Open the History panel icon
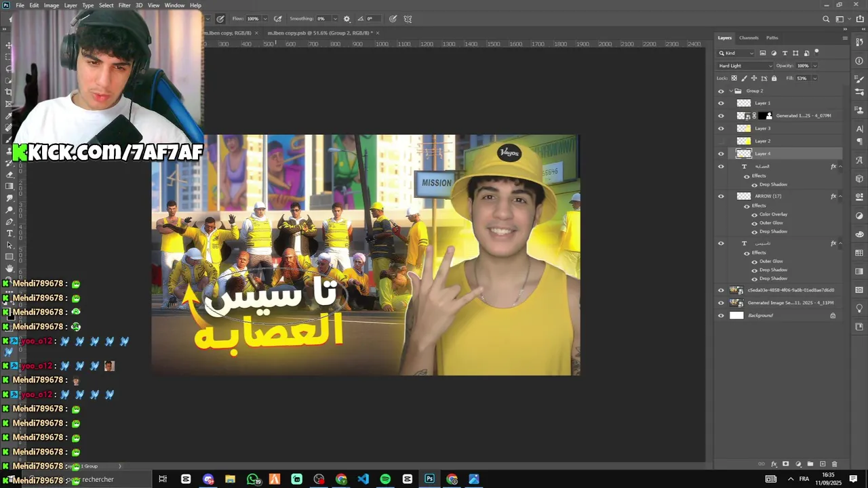Viewport: 868px width, 488px height. 860,43
